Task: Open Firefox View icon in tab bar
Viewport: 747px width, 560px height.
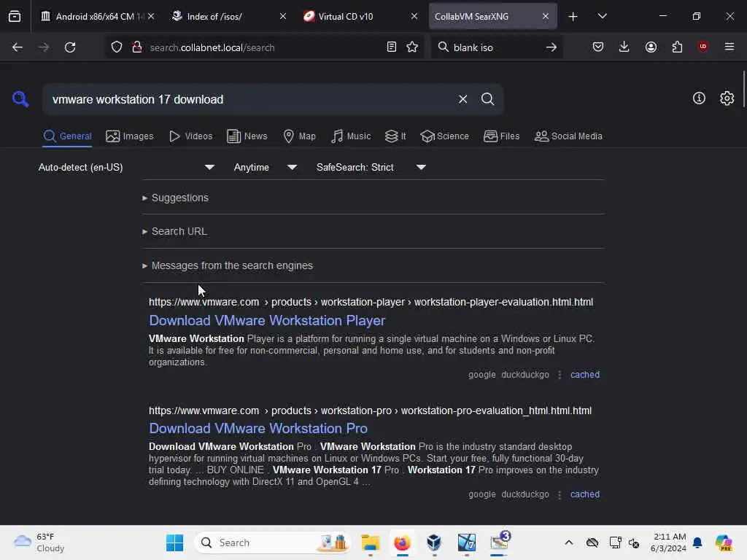Action: pos(15,16)
